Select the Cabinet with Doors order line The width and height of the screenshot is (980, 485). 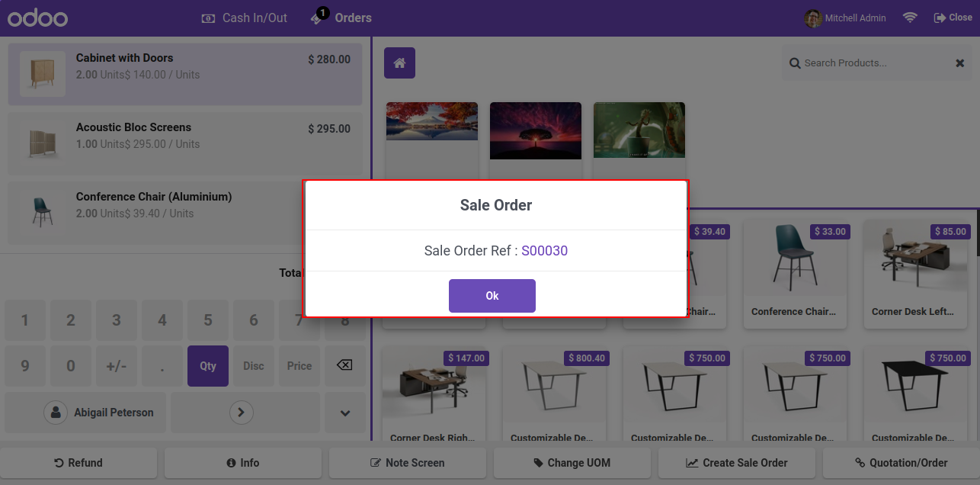coord(185,74)
